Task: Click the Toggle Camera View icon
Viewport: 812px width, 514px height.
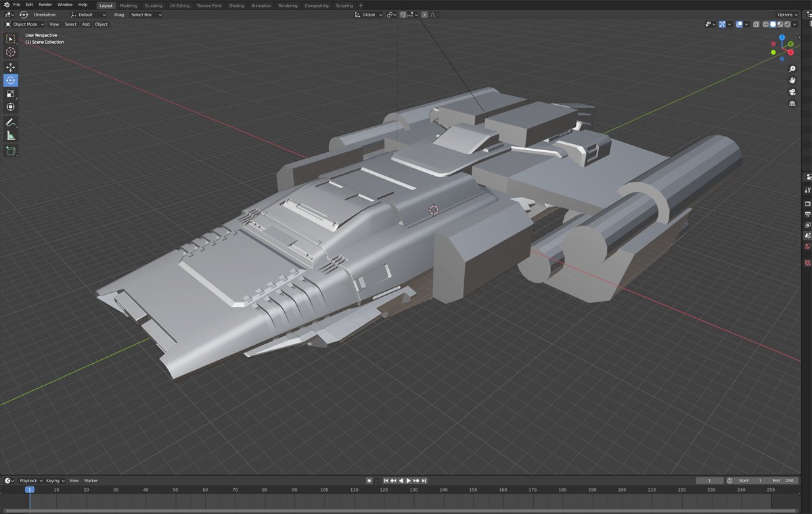Action: coord(792,92)
